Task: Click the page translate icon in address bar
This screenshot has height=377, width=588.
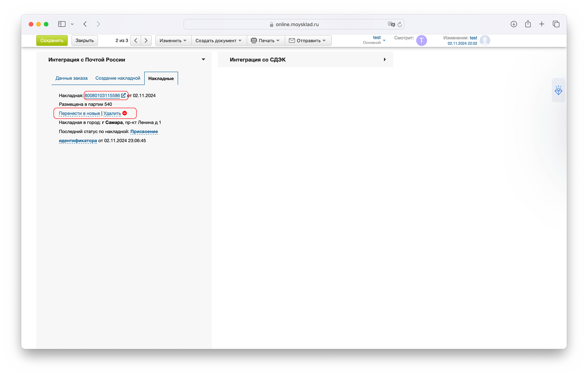Action: point(391,24)
